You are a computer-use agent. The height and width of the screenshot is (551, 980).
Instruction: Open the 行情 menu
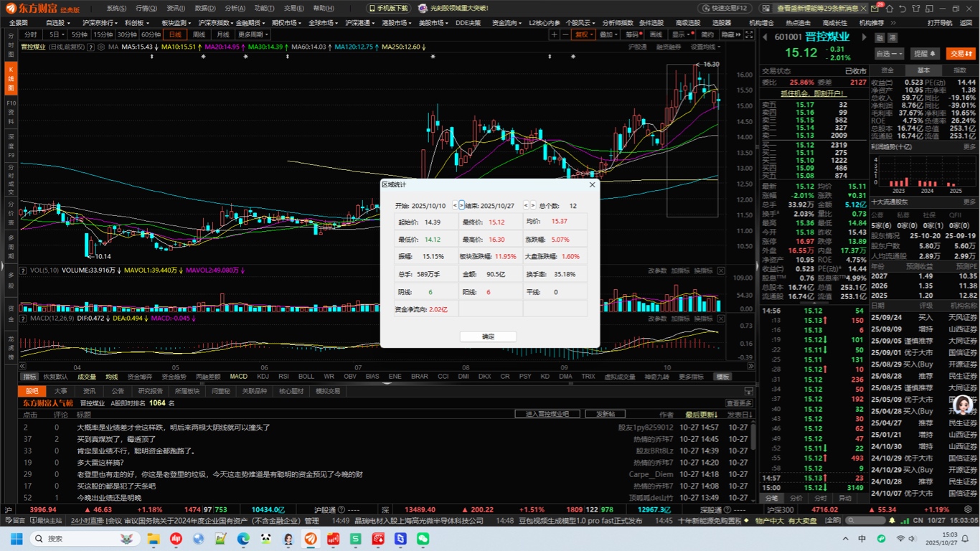point(146,8)
